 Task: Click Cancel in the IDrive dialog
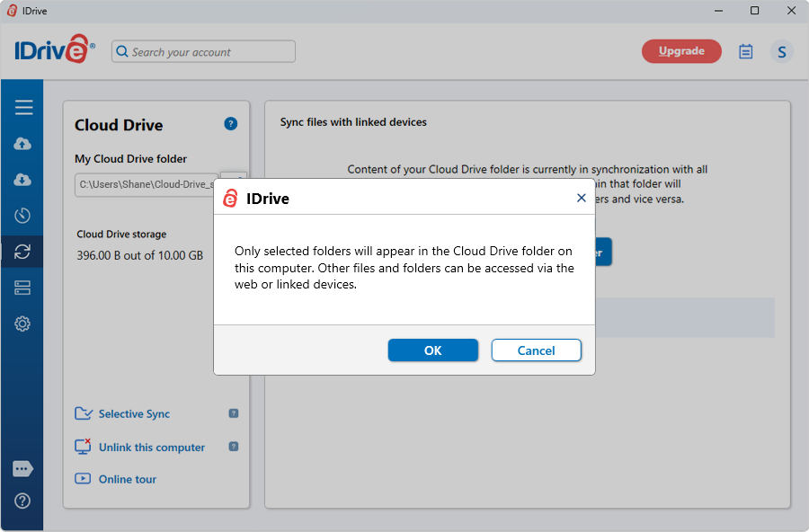point(536,350)
